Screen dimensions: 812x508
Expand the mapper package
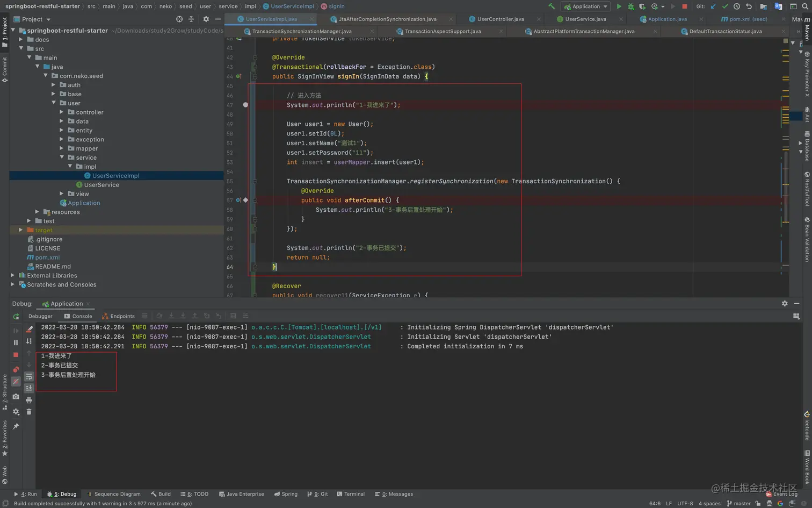61,148
